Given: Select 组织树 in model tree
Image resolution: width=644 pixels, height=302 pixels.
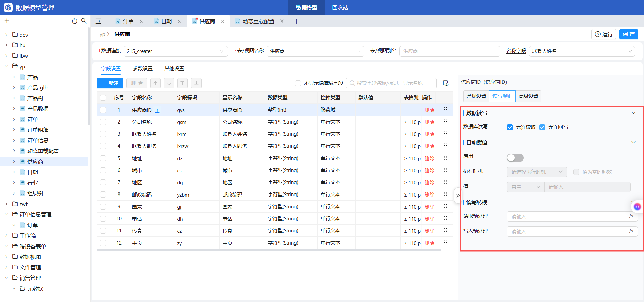Looking at the screenshot, I should [35, 193].
